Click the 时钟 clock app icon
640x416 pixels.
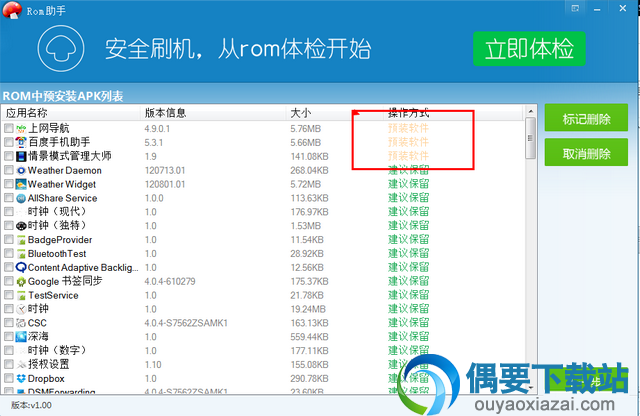tap(21, 309)
